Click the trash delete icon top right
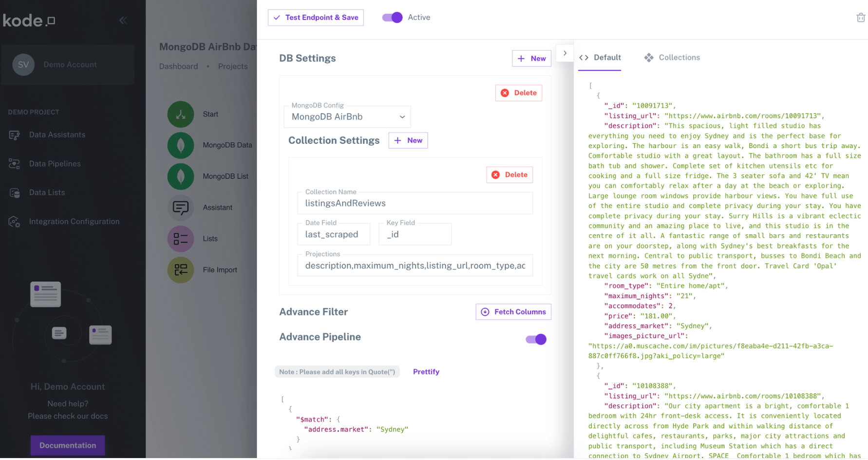The width and height of the screenshot is (868, 460). 861,18
